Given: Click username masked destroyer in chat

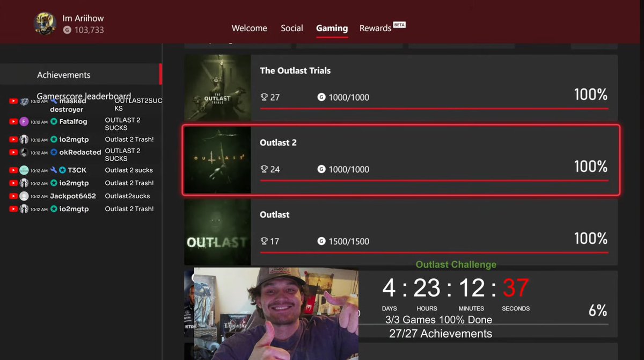Looking at the screenshot, I should point(67,105).
